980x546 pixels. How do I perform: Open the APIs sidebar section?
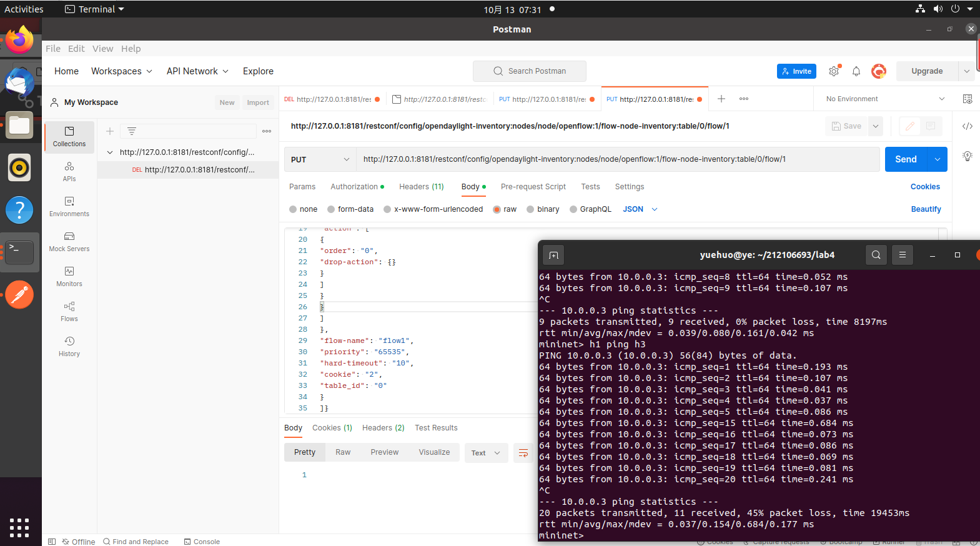(69, 172)
